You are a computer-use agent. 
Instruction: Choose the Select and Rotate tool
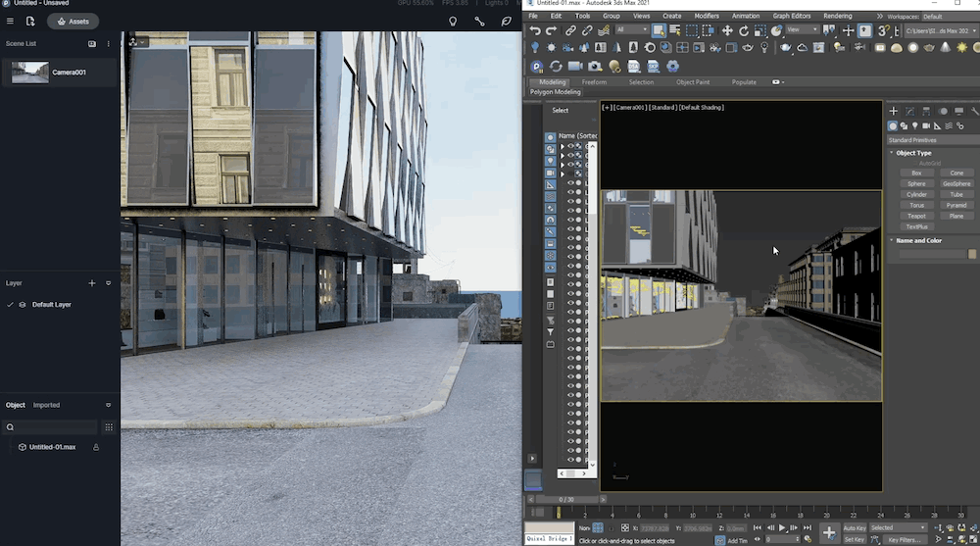pos(743,30)
